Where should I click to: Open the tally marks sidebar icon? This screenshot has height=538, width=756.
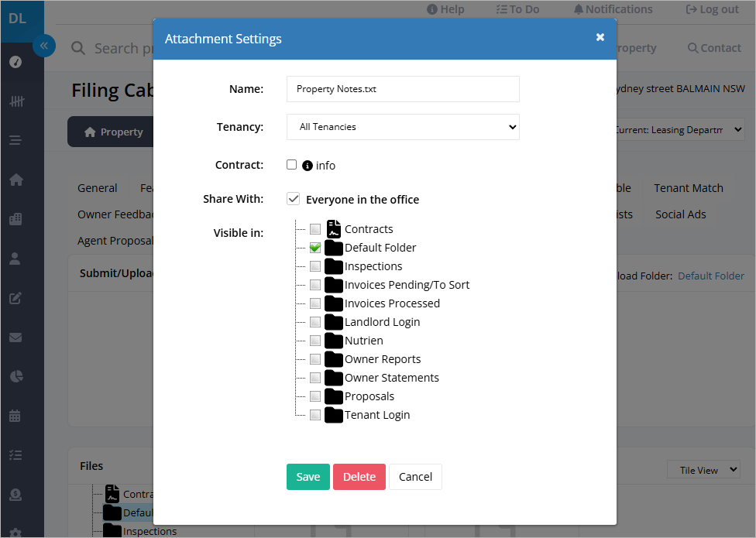(16, 101)
